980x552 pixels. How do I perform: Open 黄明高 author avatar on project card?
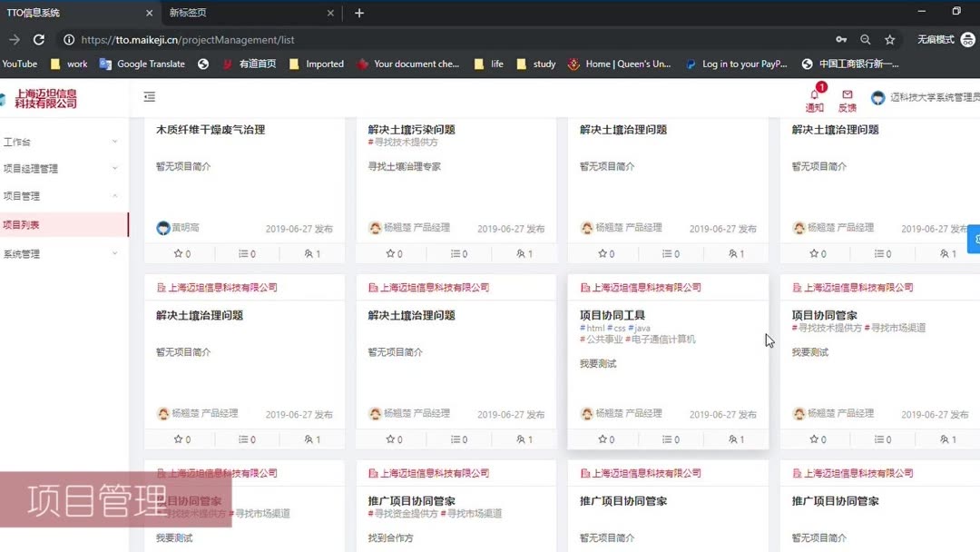(163, 228)
